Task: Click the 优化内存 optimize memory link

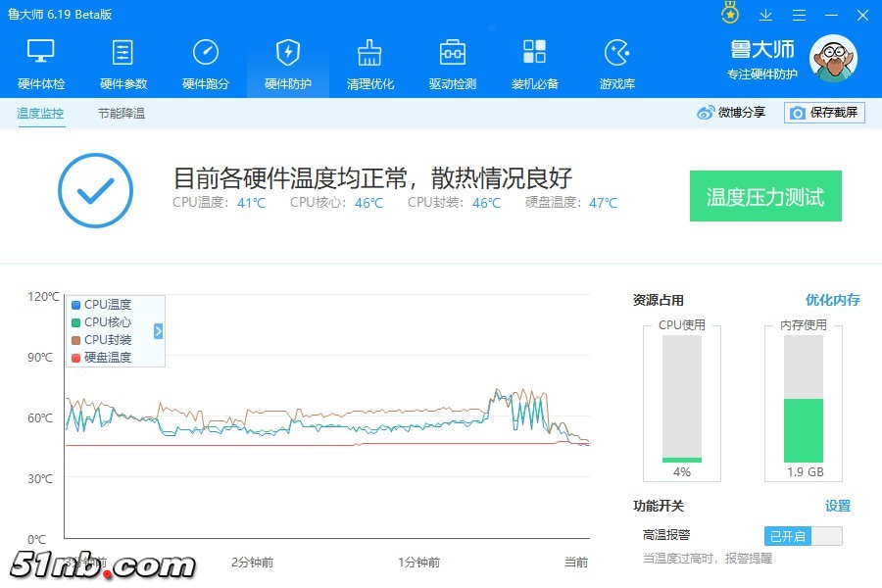Action: point(832,300)
